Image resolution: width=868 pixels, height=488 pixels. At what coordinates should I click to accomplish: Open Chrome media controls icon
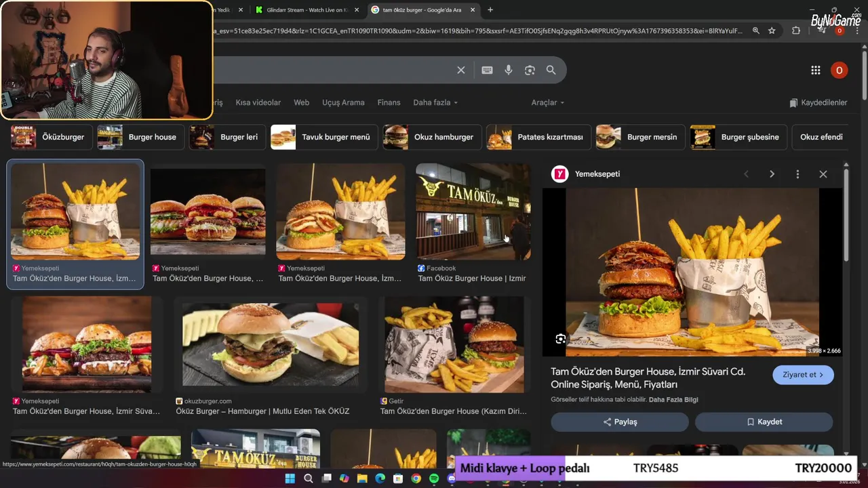pyautogui.click(x=821, y=30)
